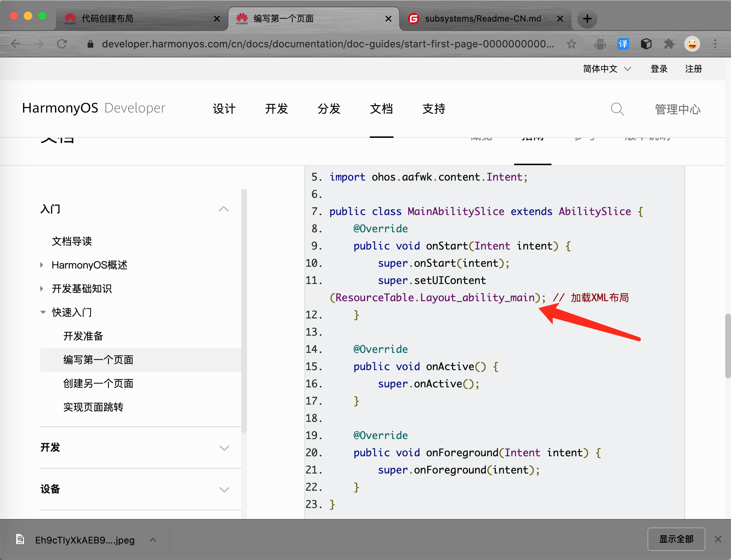Viewport: 731px width, 560px height.
Task: Click the browser forward arrow
Action: click(39, 44)
